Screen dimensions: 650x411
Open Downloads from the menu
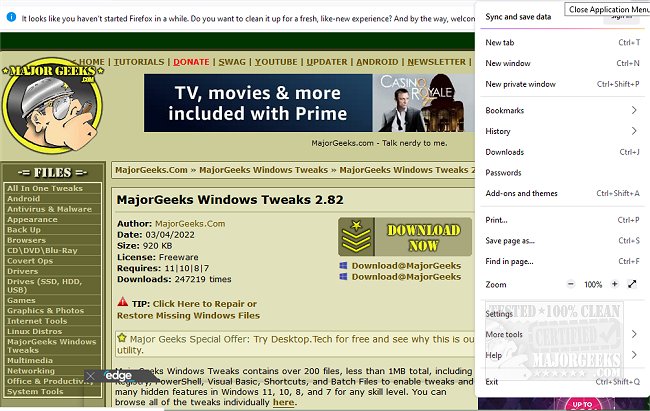pyautogui.click(x=562, y=152)
